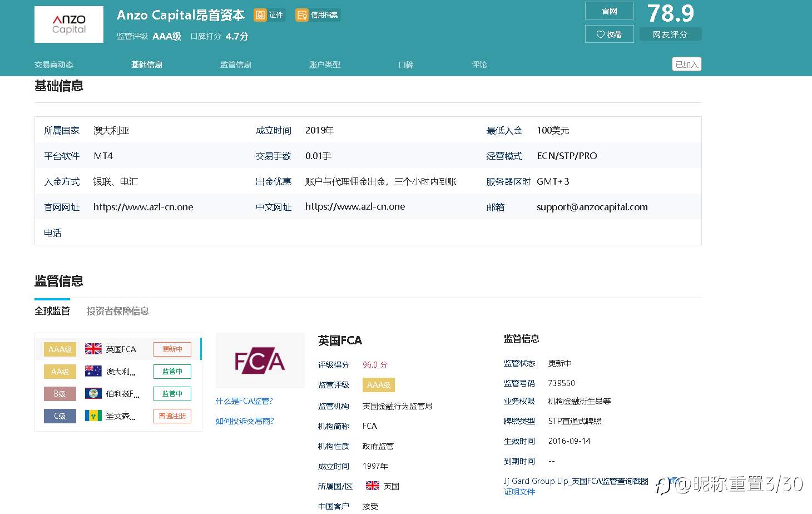Click the 已加入 joined button

coord(686,65)
